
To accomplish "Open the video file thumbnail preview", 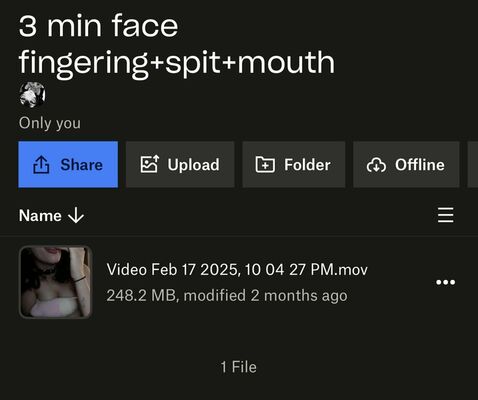I will pyautogui.click(x=55, y=282).
